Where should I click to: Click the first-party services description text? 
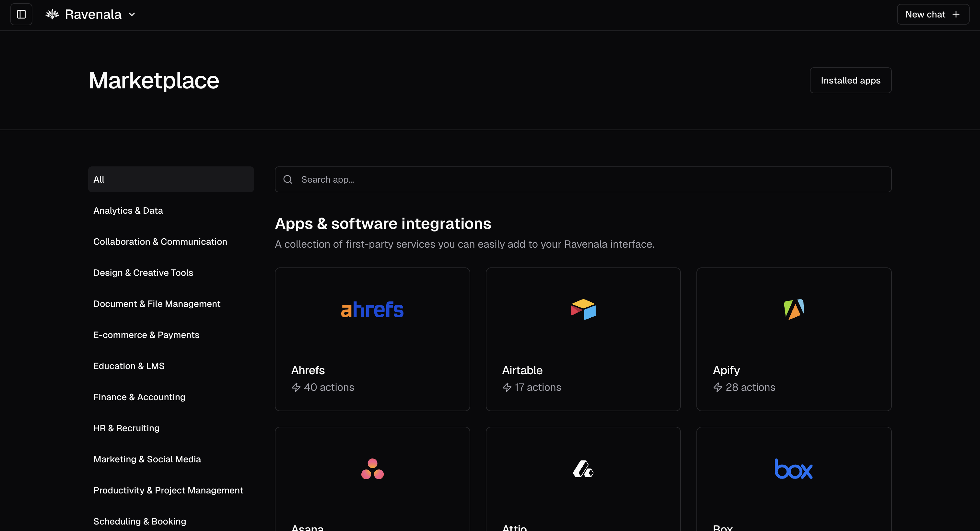click(x=464, y=244)
